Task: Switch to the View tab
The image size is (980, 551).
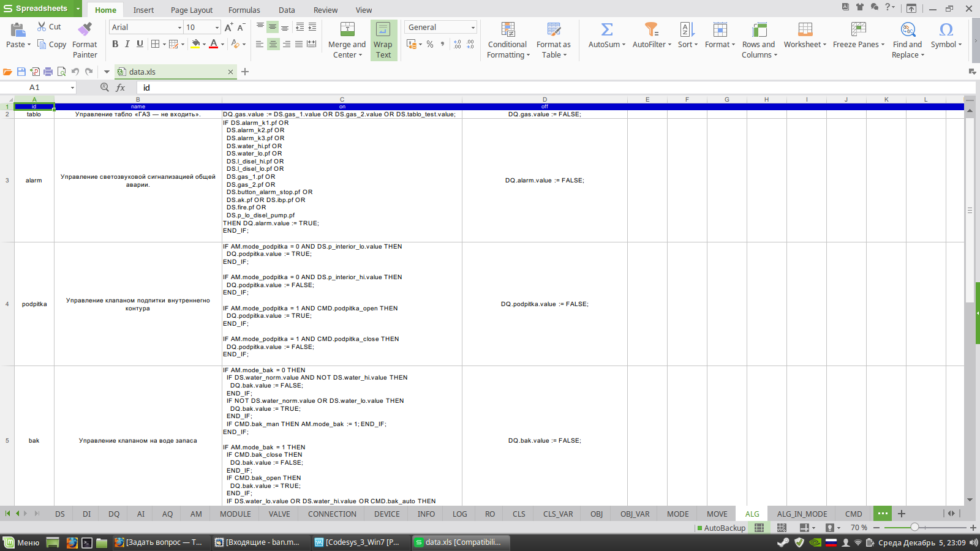Action: [364, 10]
